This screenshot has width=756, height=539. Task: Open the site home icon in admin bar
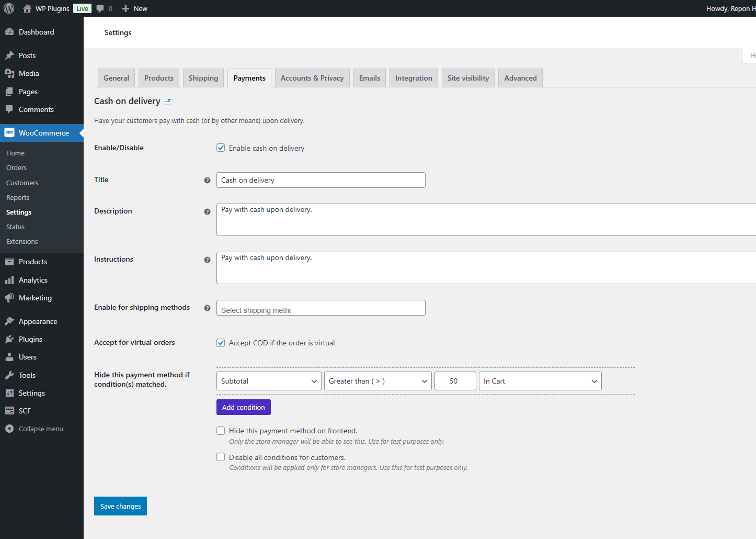(27, 8)
